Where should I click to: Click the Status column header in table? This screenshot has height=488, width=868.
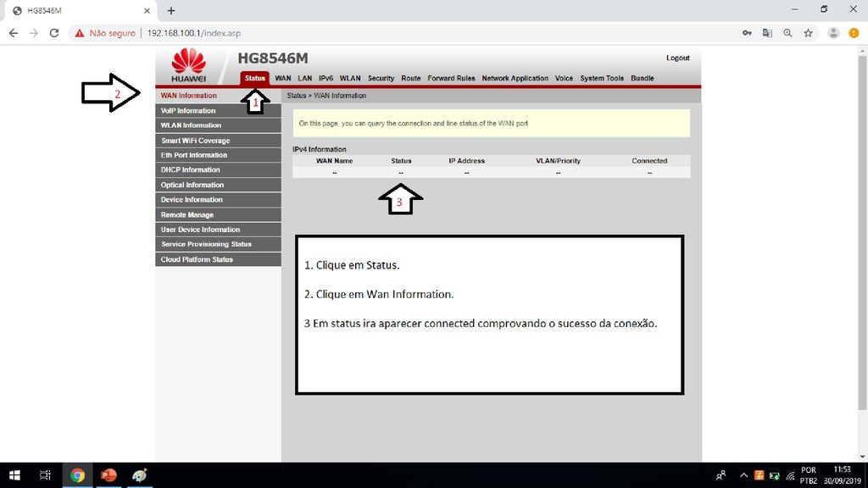(x=401, y=161)
